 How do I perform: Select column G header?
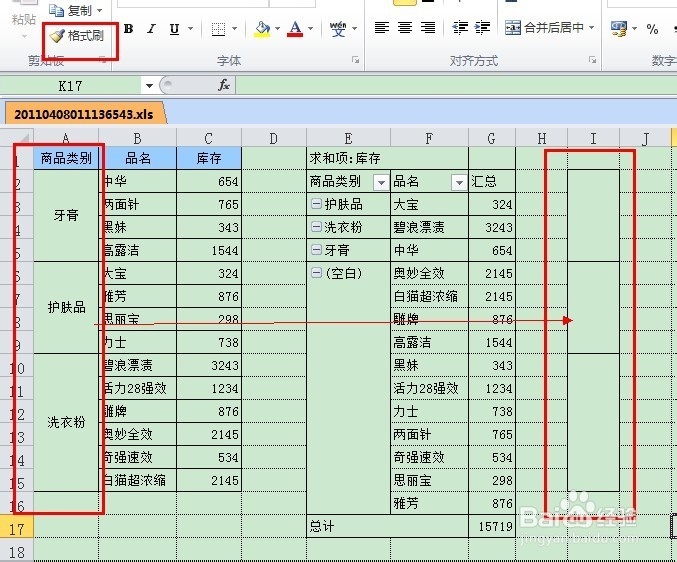(x=491, y=138)
